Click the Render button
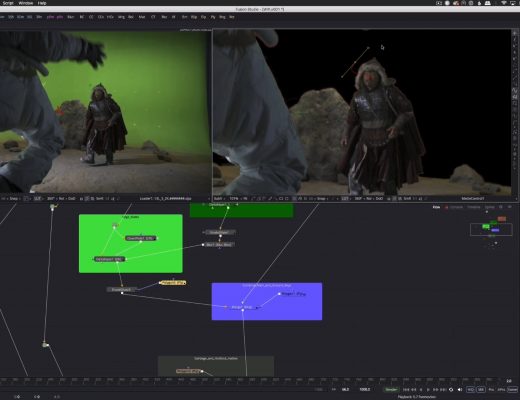Image resolution: width=520 pixels, height=400 pixels. (x=391, y=389)
